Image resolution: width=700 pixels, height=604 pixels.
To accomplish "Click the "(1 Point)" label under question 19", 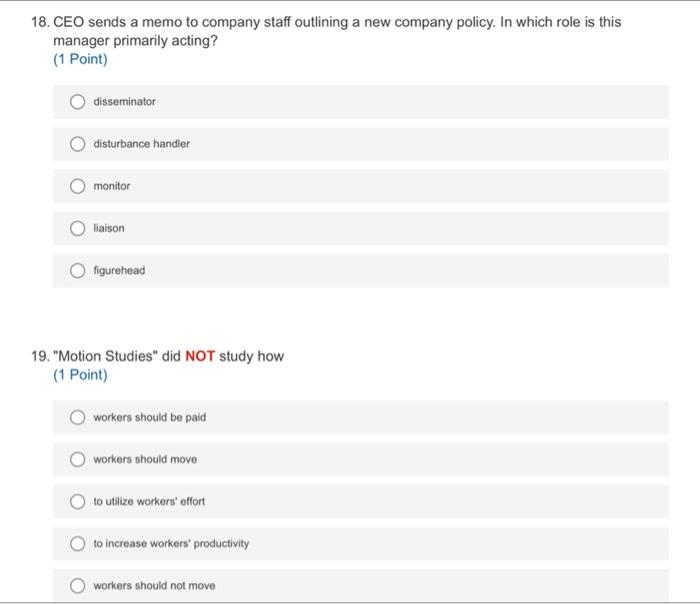I will [80, 375].
